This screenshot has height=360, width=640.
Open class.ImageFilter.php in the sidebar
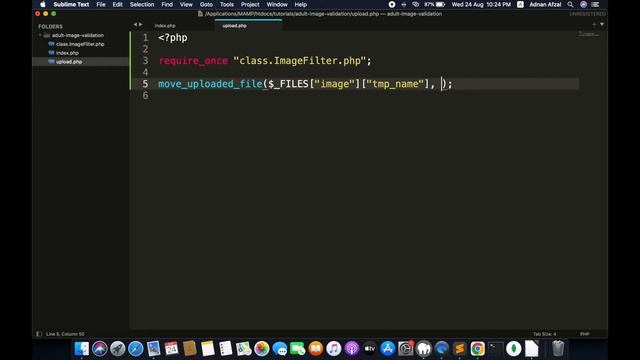80,44
